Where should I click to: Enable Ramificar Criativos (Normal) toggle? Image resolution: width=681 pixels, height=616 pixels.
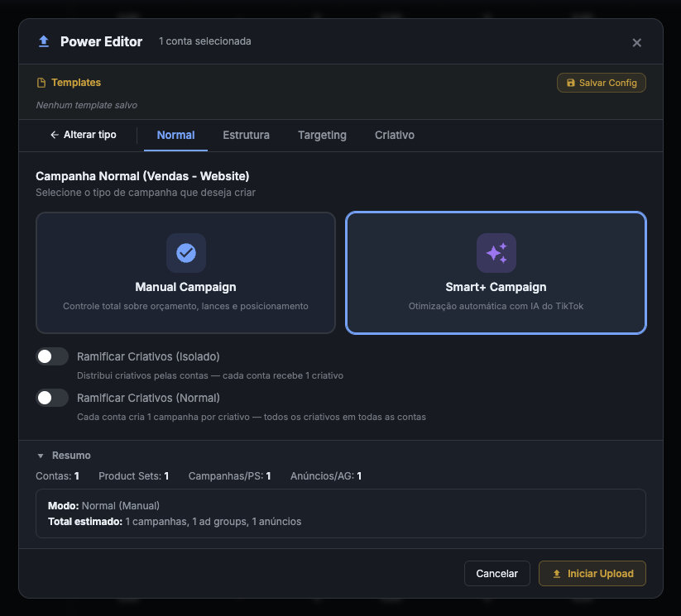tap(52, 398)
